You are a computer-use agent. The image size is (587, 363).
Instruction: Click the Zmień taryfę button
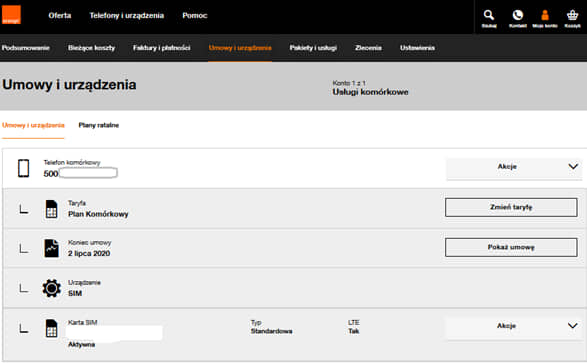(511, 207)
